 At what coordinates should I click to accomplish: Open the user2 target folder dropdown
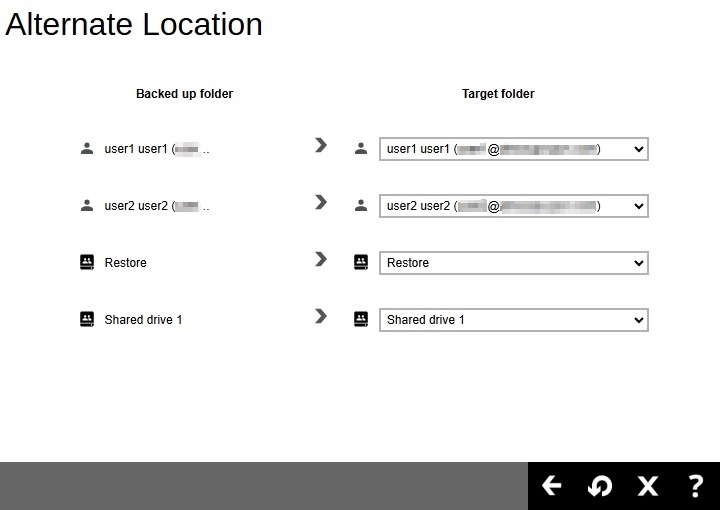[513, 206]
